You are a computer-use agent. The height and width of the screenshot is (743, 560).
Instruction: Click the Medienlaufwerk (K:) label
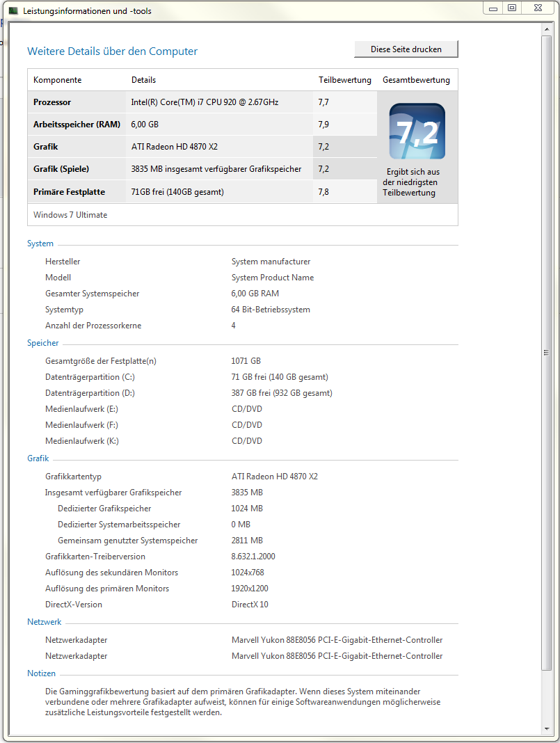pyautogui.click(x=82, y=441)
